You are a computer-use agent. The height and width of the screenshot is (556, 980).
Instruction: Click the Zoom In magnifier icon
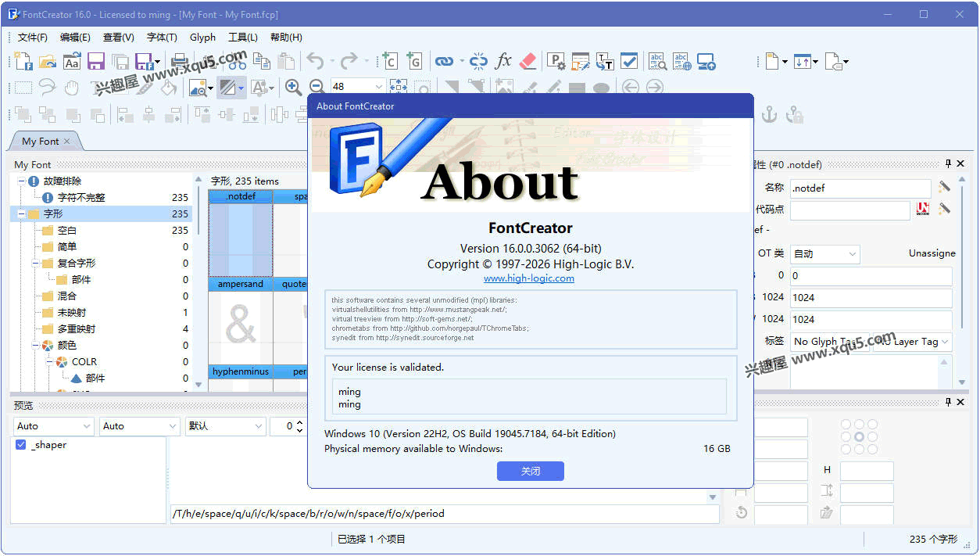tap(293, 88)
